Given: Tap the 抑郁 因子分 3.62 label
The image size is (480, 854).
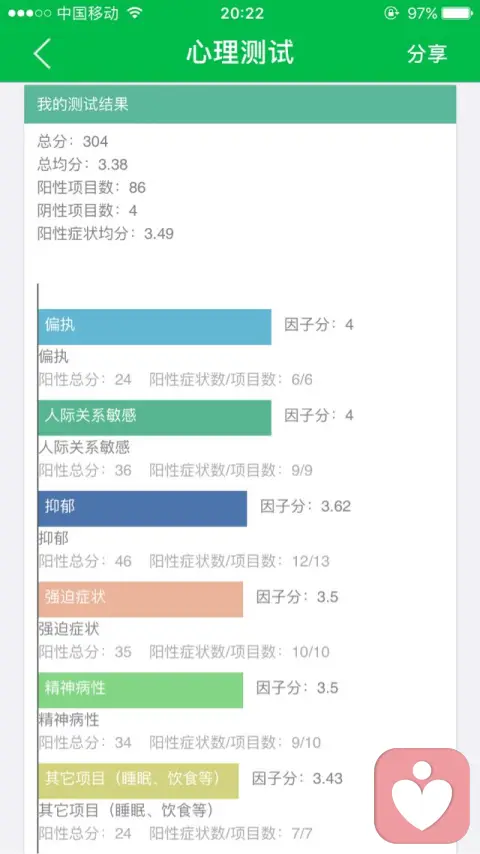Looking at the screenshot, I should [305, 507].
